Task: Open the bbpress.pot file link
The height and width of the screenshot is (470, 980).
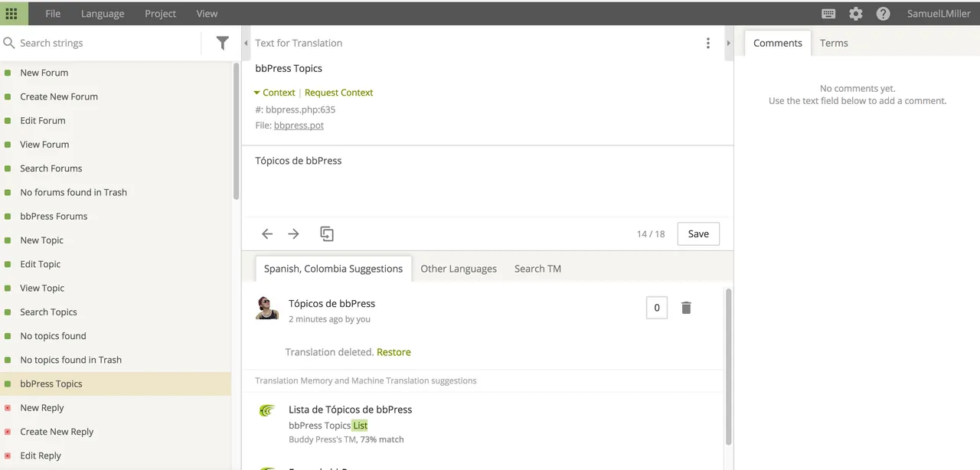Action: [x=299, y=126]
